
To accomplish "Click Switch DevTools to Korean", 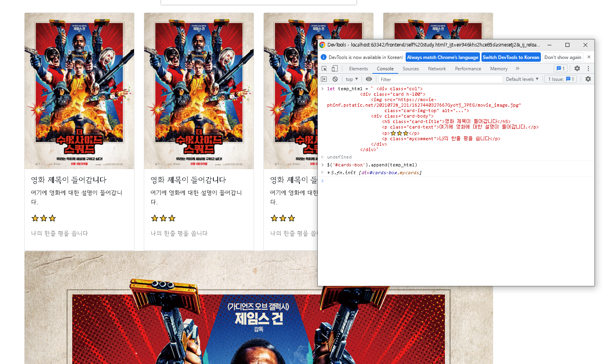I will pos(511,57).
